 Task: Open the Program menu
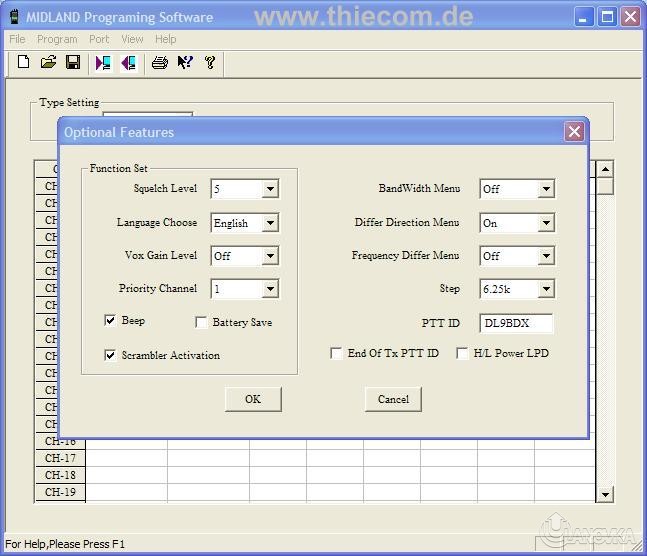(57, 39)
